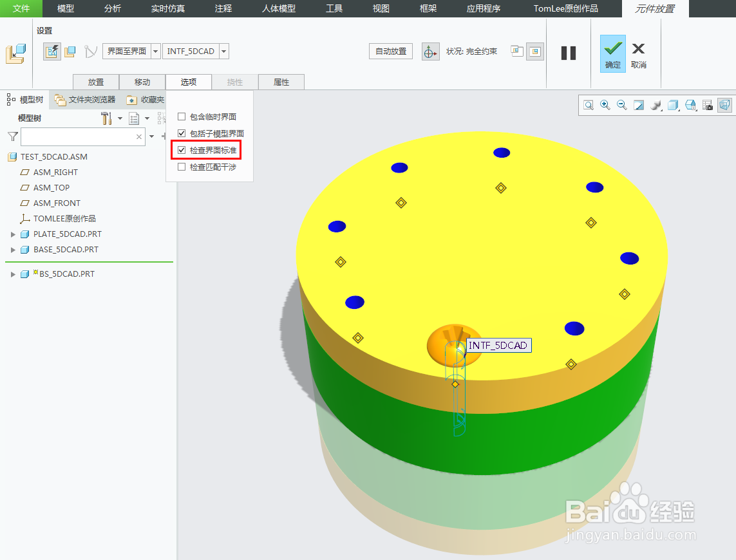Open the rendering options spheres icon
Image resolution: width=736 pixels, height=560 pixels.
point(656,105)
